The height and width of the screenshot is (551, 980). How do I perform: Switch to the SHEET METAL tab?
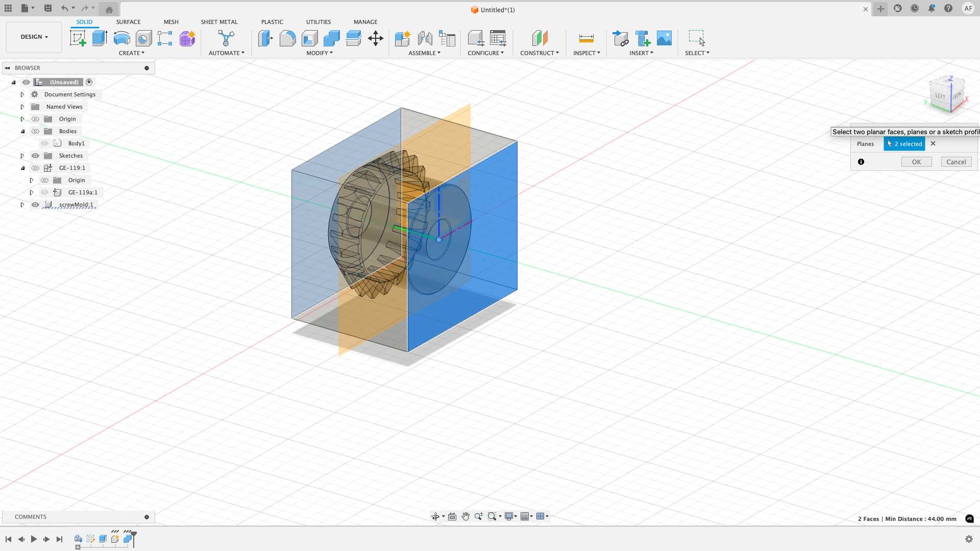pos(219,22)
